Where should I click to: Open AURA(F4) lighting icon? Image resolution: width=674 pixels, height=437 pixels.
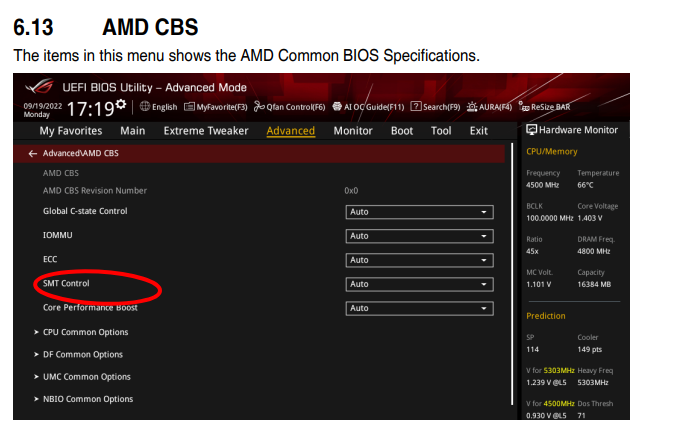pos(472,107)
